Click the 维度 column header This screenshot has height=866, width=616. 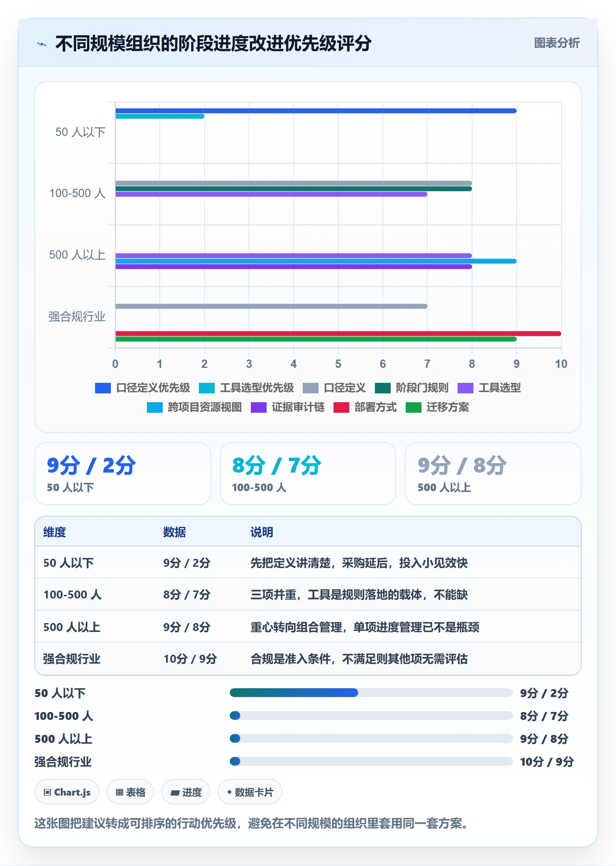pyautogui.click(x=55, y=532)
